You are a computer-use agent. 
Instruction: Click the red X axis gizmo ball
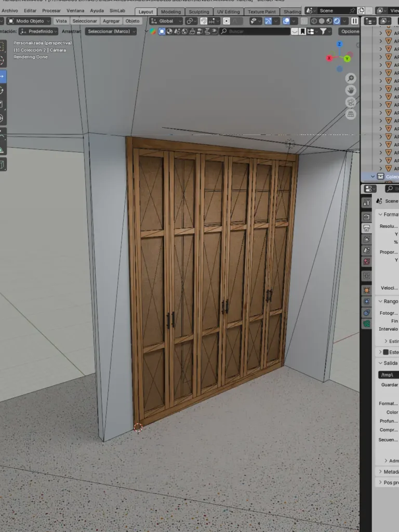coord(329,58)
